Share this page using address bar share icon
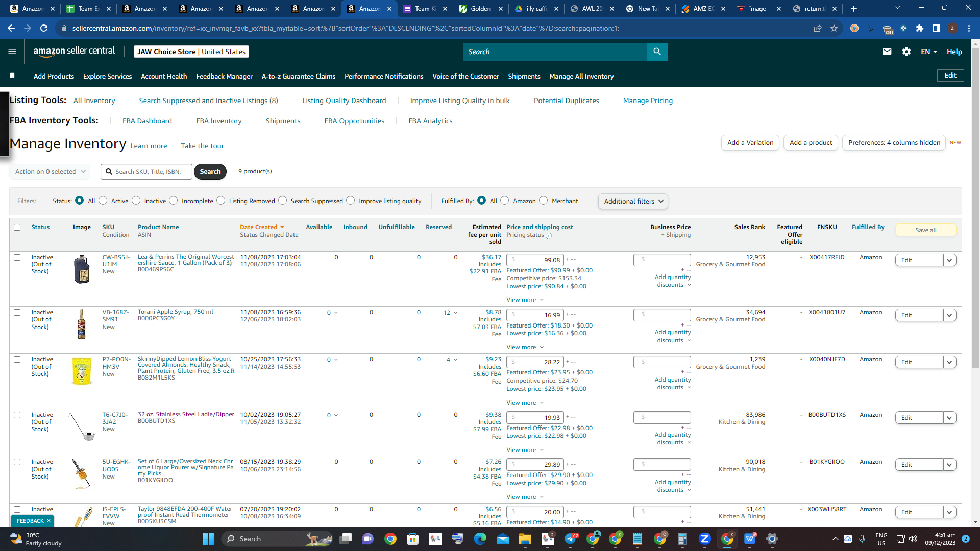980x551 pixels. (818, 28)
